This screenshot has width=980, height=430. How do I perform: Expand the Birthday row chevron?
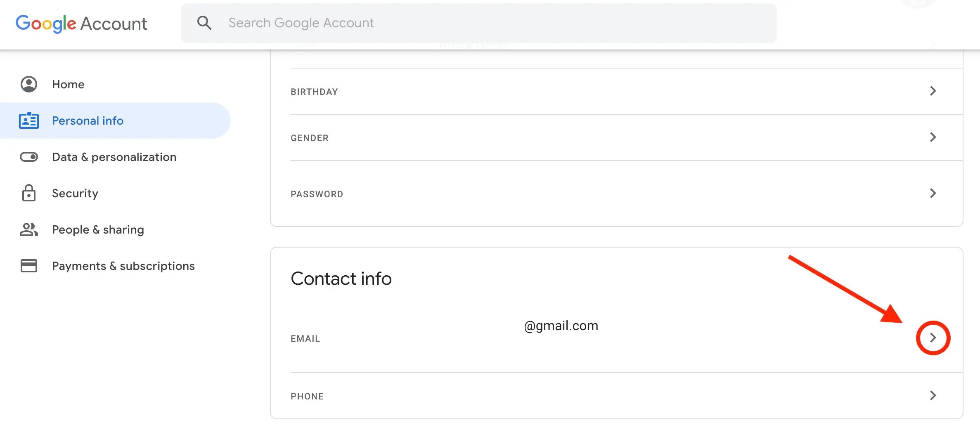(x=933, y=91)
